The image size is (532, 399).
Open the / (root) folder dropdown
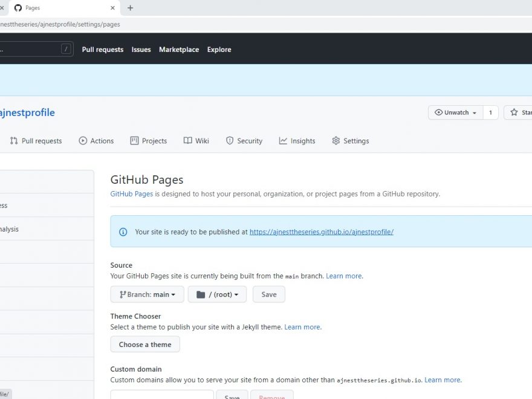pos(217,294)
